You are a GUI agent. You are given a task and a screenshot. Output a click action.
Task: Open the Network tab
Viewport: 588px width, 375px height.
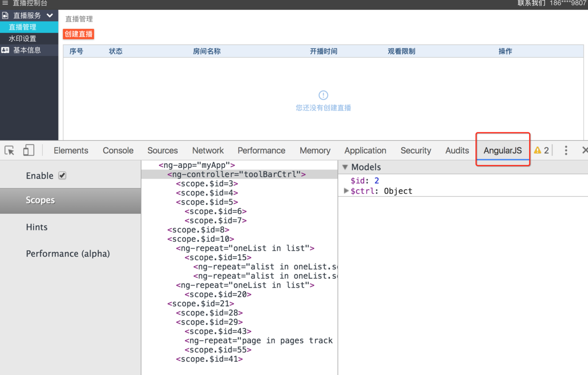pos(208,150)
